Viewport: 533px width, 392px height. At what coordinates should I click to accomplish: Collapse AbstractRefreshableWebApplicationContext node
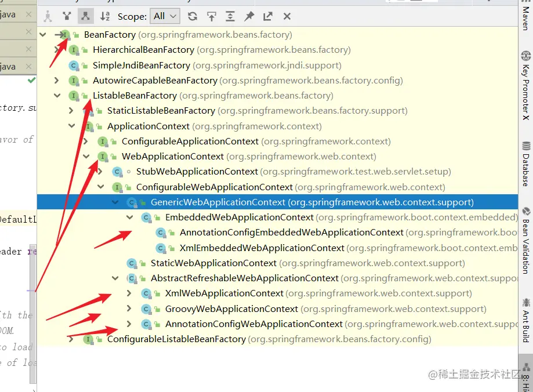pyautogui.click(x=115, y=278)
